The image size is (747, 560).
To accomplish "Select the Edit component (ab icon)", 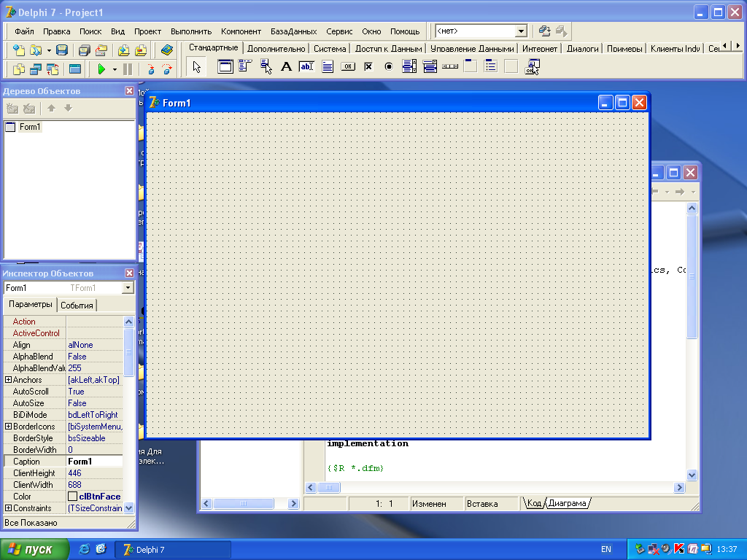I will pyautogui.click(x=306, y=66).
